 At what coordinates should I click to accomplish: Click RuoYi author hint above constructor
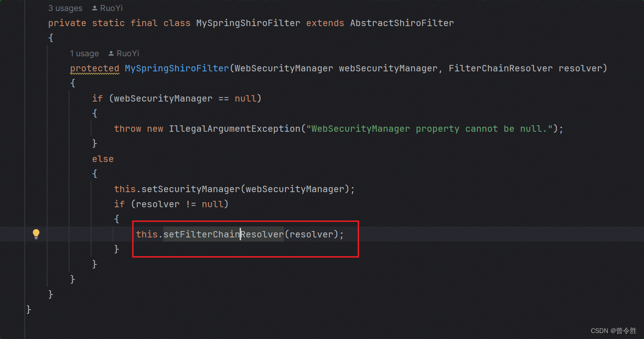click(128, 54)
